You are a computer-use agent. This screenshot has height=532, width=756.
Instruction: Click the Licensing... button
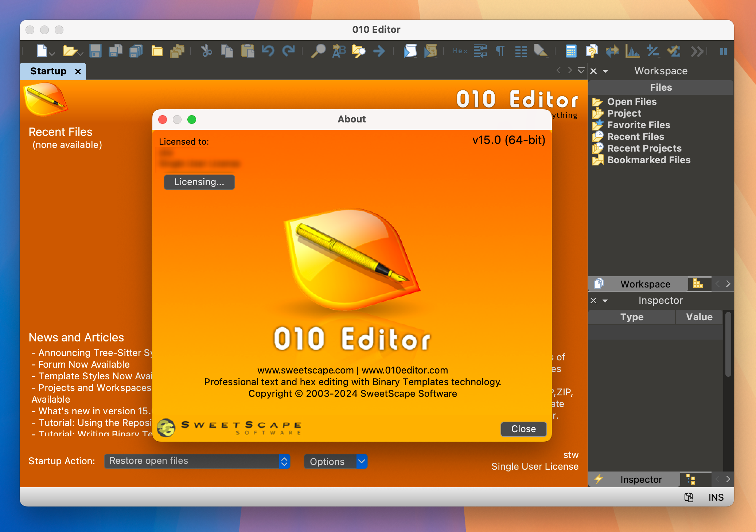click(199, 182)
